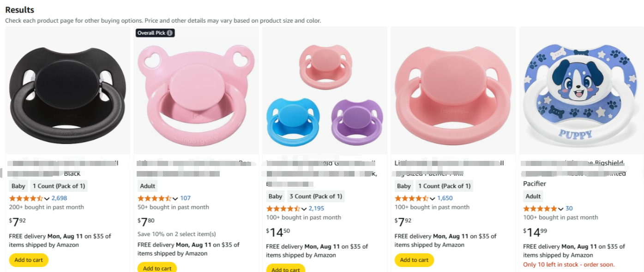Expand rating breakdown for 107-review pacifier
Viewport: 644px width, 272px height.
click(x=175, y=199)
